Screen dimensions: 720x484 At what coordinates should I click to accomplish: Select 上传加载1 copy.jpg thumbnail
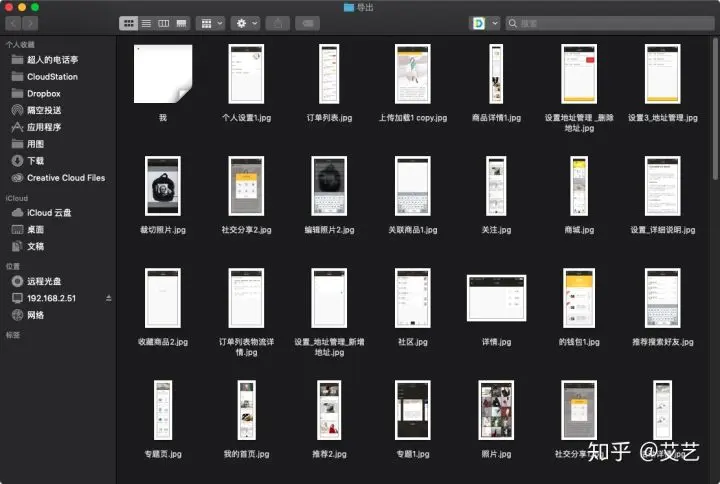[413, 74]
